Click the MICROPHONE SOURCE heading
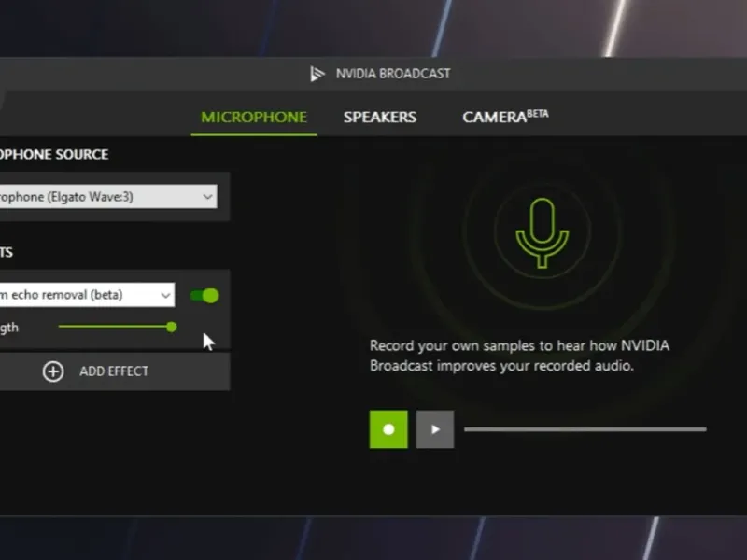Screen dimensions: 747x560 [54, 154]
